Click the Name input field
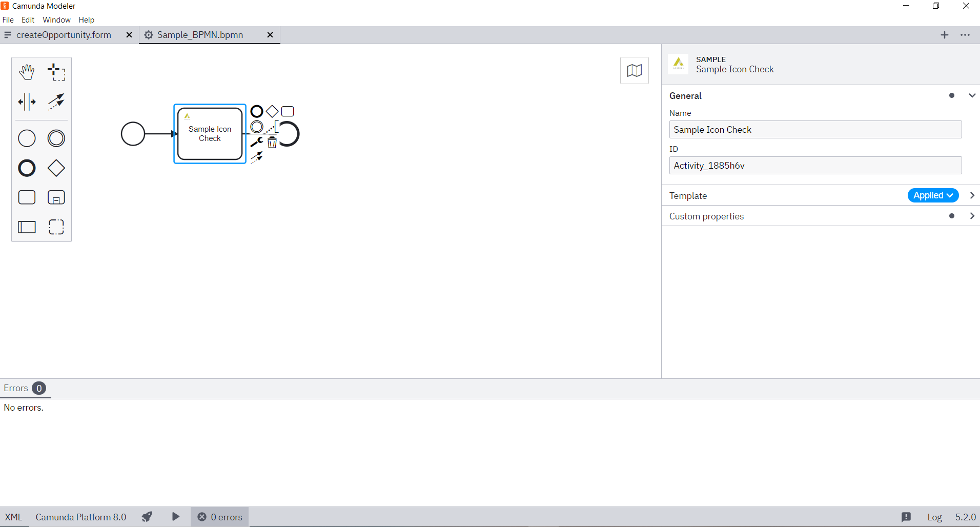 tap(815, 130)
